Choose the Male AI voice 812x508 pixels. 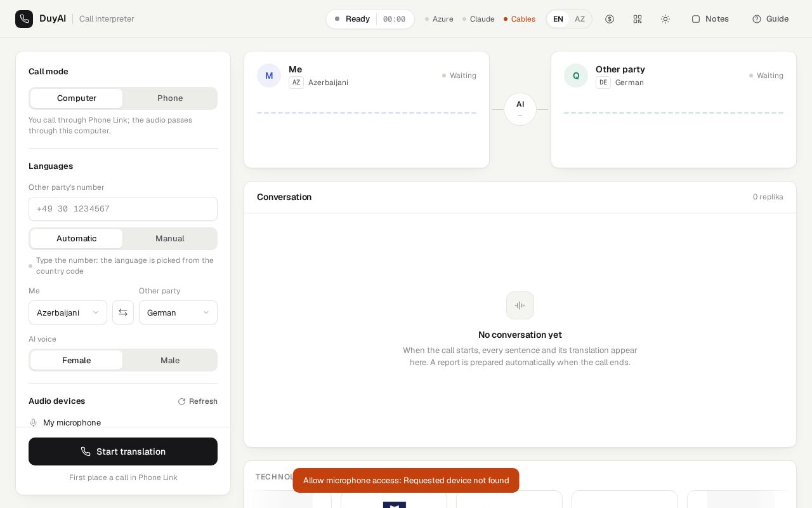pyautogui.click(x=170, y=361)
